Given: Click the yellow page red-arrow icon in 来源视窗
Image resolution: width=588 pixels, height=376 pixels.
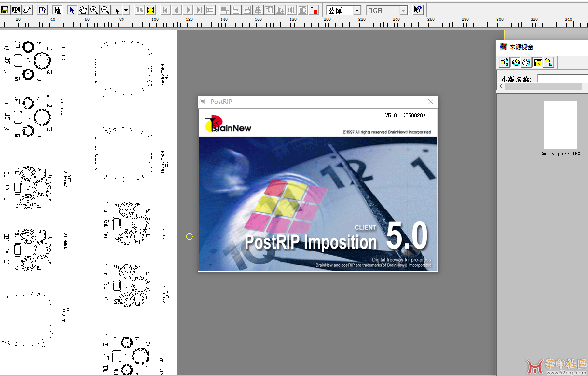Looking at the screenshot, I should (x=537, y=62).
